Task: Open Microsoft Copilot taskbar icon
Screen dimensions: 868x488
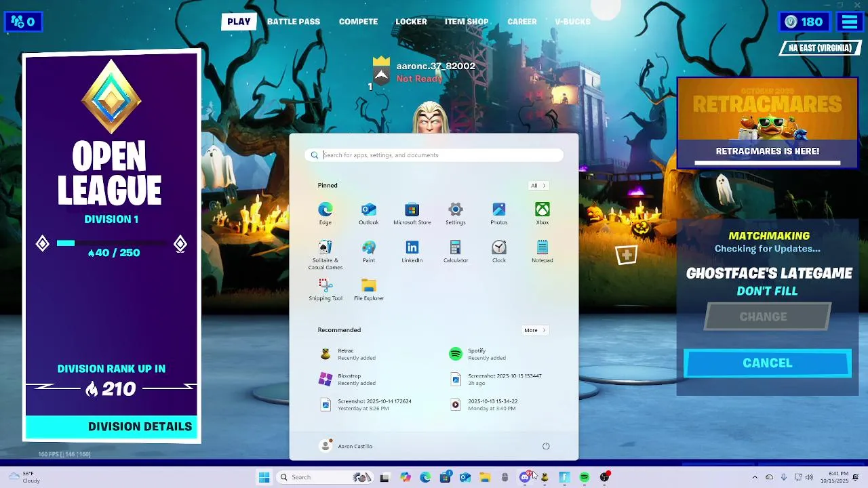Action: [406, 477]
